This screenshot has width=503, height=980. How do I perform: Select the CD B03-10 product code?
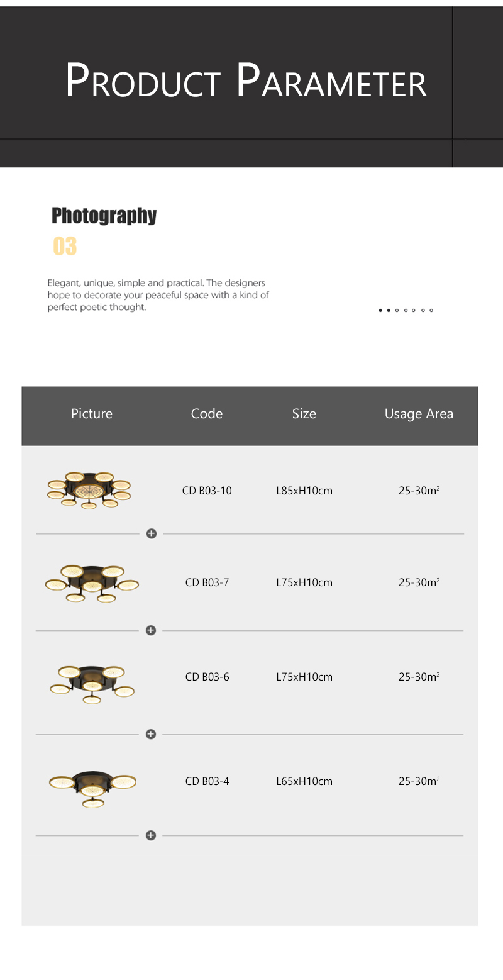tap(207, 491)
